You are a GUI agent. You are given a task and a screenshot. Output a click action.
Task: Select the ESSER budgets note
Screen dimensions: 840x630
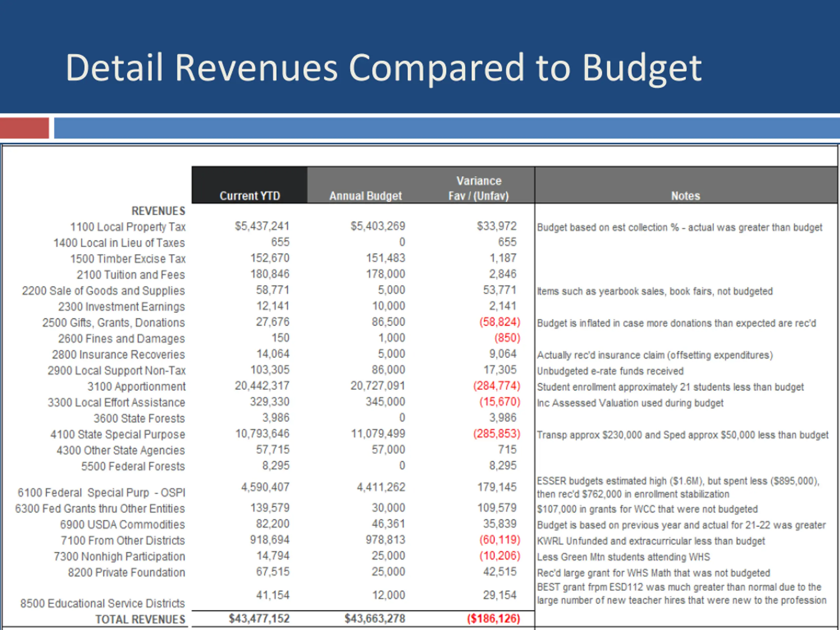pyautogui.click(x=678, y=488)
